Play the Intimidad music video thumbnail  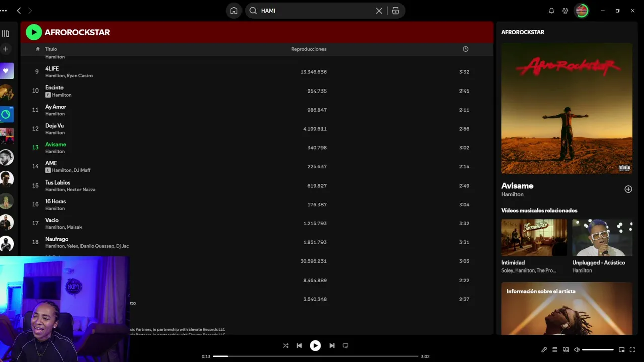(534, 238)
